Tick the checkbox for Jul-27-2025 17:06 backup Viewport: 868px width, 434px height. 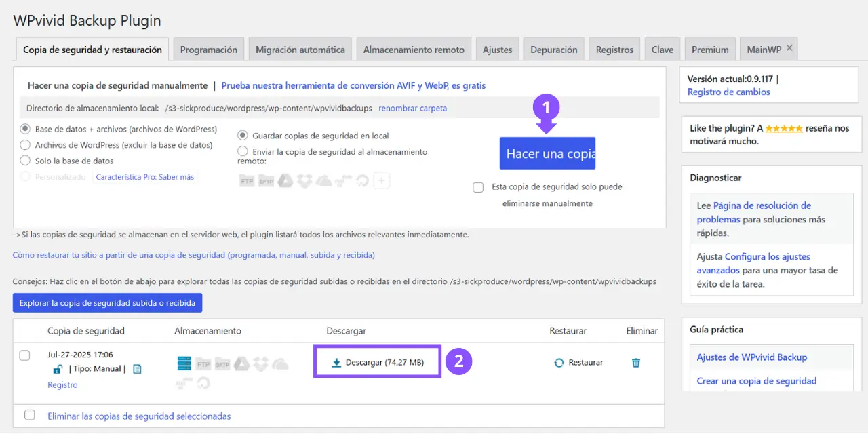click(x=24, y=355)
